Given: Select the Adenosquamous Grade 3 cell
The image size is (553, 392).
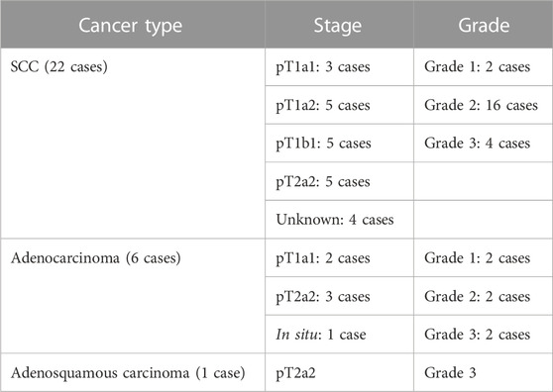Looking at the screenshot, I should point(484,372).
